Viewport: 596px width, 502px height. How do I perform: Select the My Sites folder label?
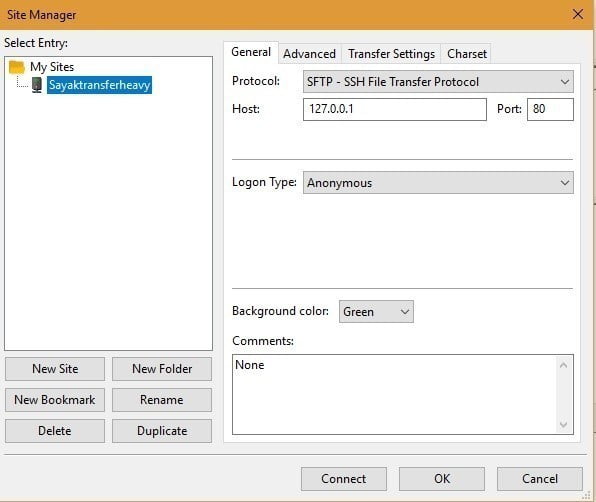coord(52,67)
